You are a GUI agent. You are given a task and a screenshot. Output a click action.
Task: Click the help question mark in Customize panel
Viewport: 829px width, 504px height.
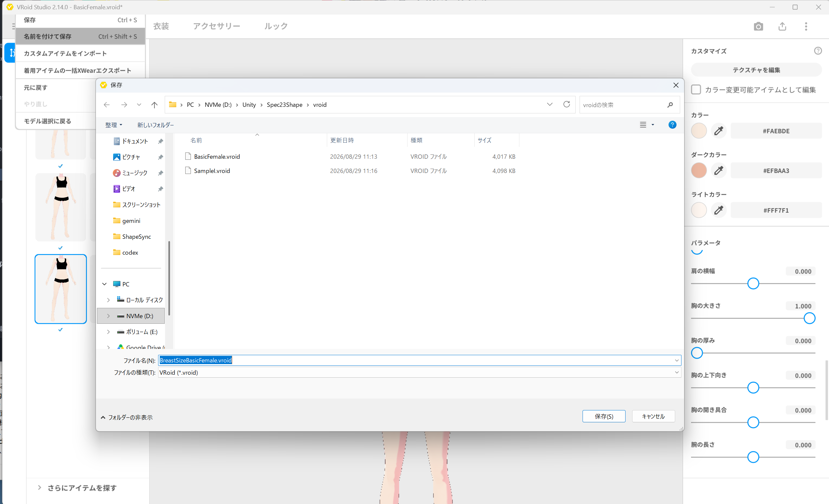click(x=818, y=51)
